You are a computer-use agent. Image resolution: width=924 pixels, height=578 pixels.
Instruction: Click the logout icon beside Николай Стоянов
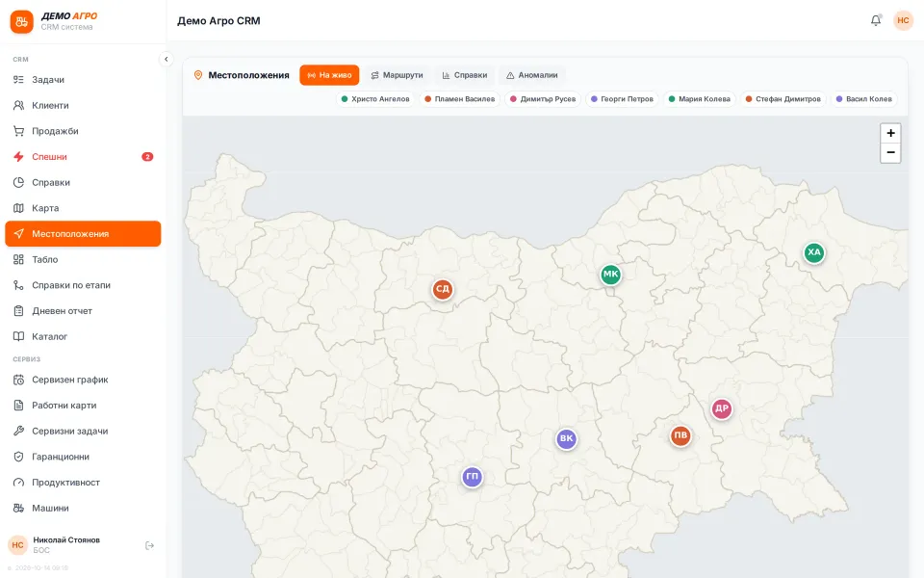pos(150,545)
